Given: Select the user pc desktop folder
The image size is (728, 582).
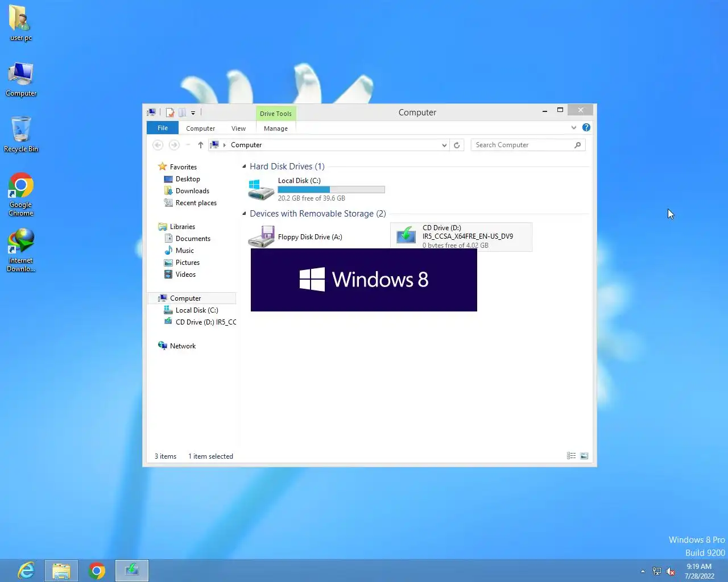Looking at the screenshot, I should pyautogui.click(x=21, y=23).
